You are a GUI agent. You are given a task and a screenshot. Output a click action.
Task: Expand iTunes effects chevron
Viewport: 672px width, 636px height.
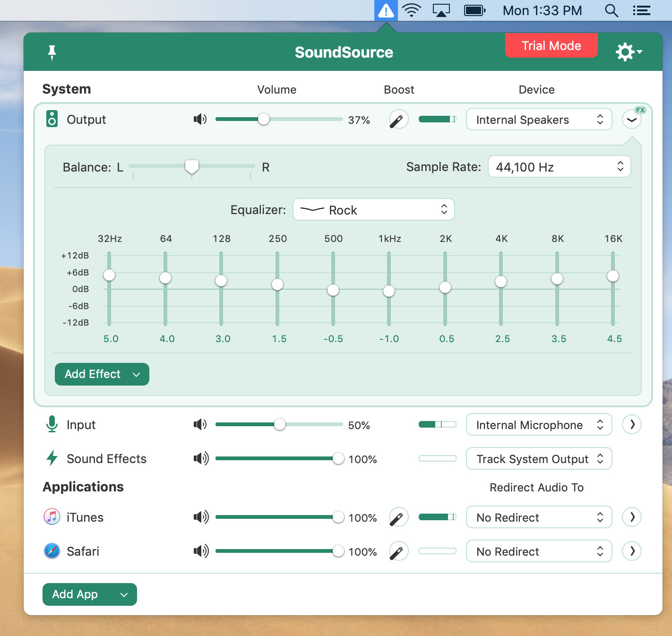pos(632,517)
